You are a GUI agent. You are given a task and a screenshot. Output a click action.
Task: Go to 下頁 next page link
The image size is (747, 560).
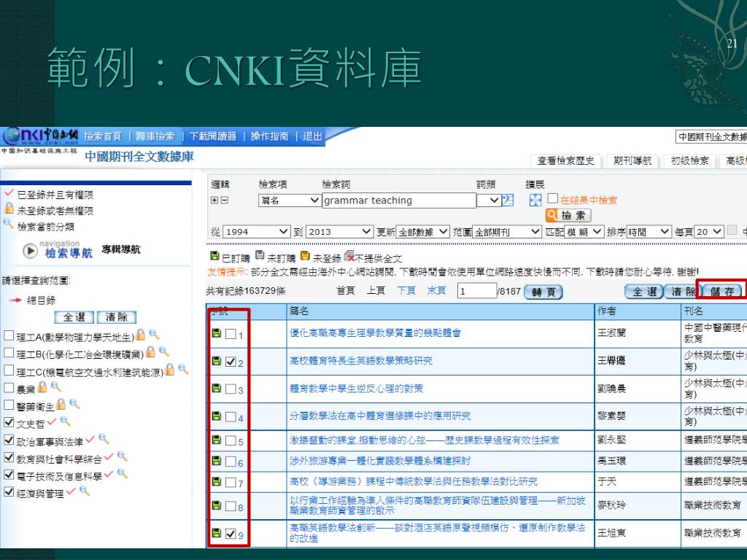coord(406,290)
